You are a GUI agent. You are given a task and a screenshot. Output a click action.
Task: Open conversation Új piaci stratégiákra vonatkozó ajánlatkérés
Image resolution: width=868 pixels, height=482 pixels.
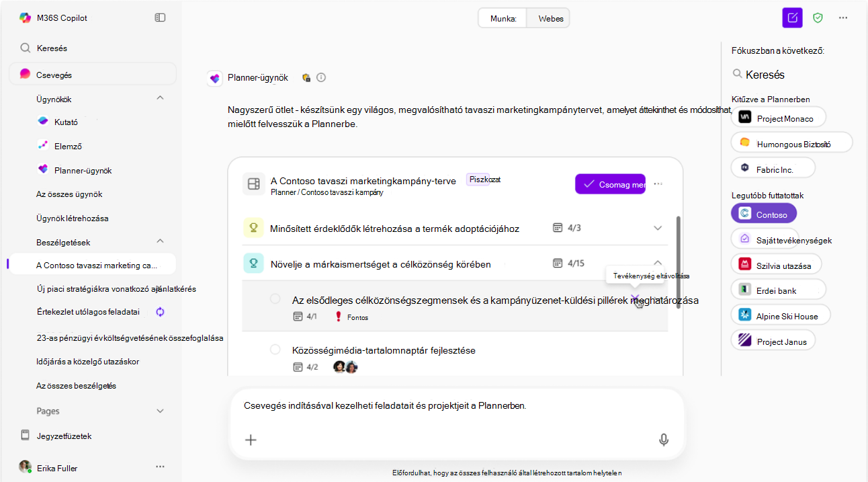(x=116, y=289)
